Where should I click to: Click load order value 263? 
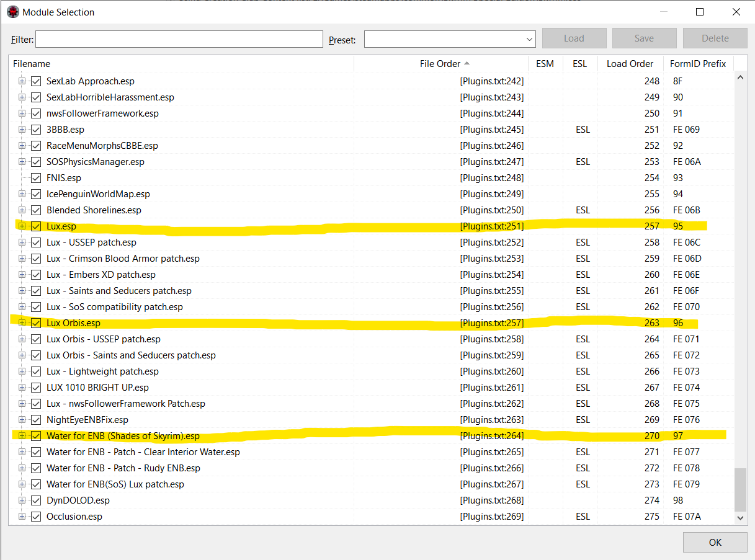(652, 323)
